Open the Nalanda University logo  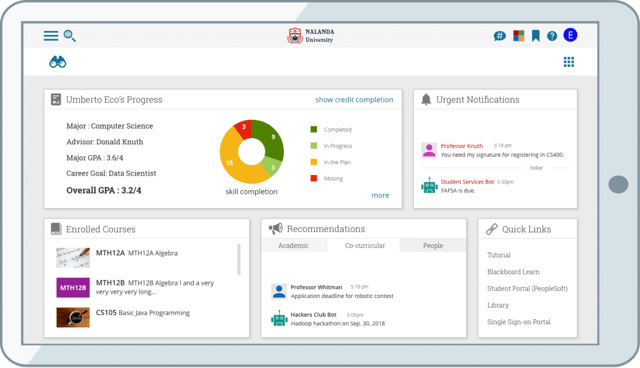[x=311, y=36]
